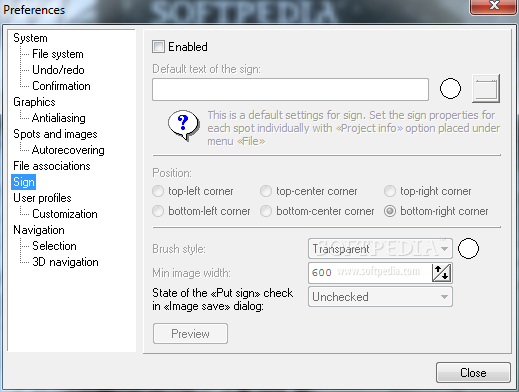Select 3D navigation in tree
This screenshot has height=392, width=519.
(x=65, y=262)
